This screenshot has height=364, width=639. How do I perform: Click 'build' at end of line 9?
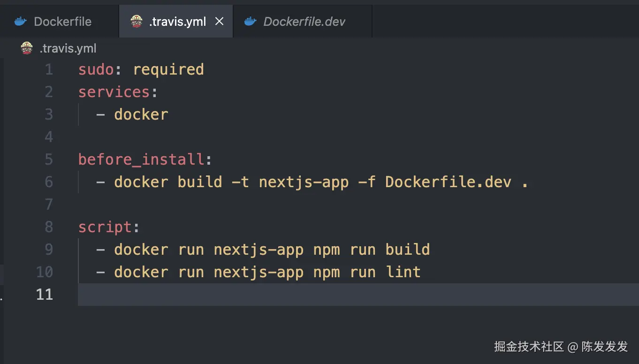pyautogui.click(x=407, y=250)
